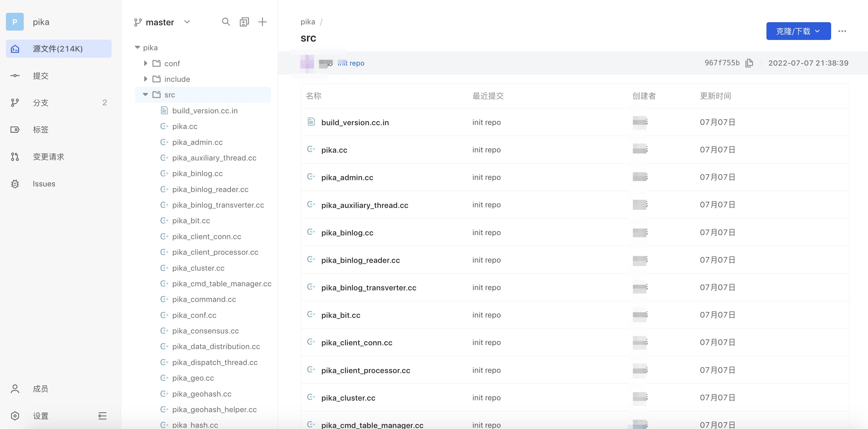
Task: Select pika_geohash.cc in the file tree
Action: (202, 394)
